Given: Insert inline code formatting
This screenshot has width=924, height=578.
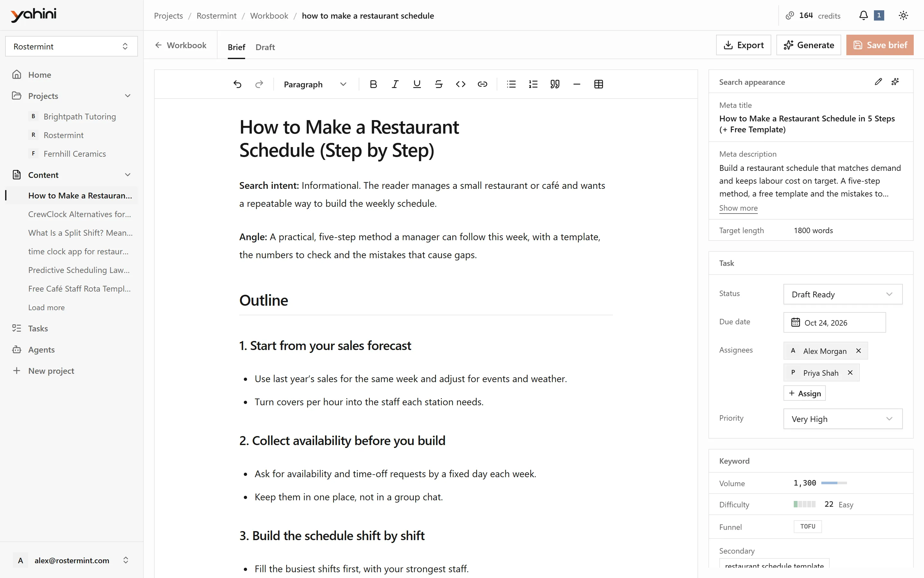Looking at the screenshot, I should tap(460, 84).
